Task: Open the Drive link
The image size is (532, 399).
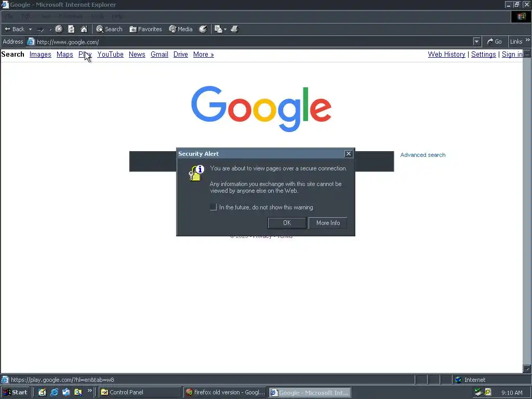Action: (x=180, y=54)
